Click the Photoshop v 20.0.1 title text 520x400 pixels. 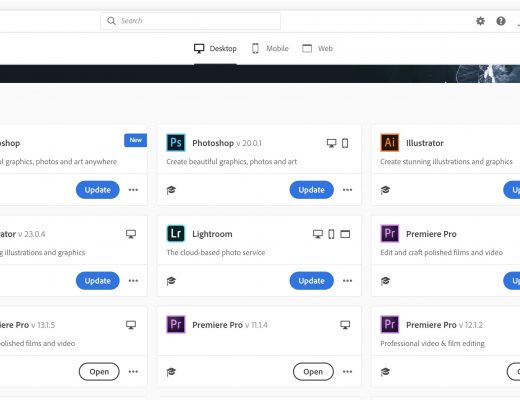coord(227,143)
